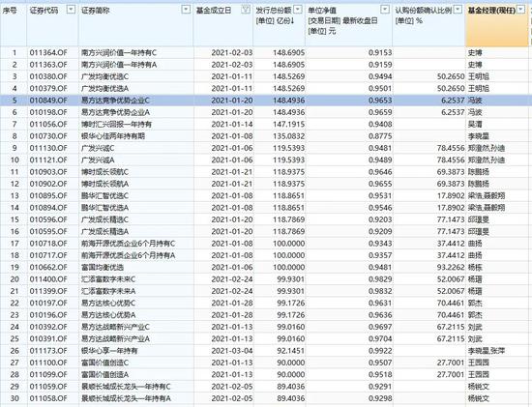The height and width of the screenshot is (407, 532).
Task: Click security code 011130.OF
Action: point(48,148)
